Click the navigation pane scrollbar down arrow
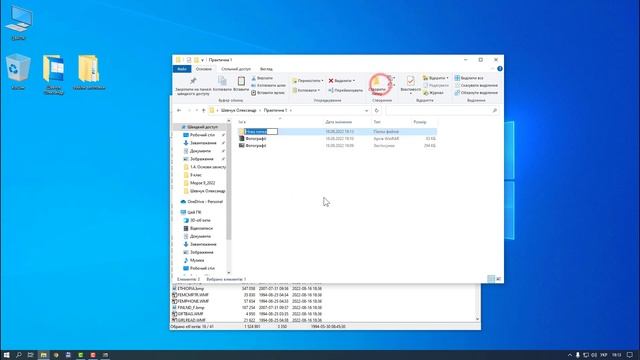 pos(229,273)
